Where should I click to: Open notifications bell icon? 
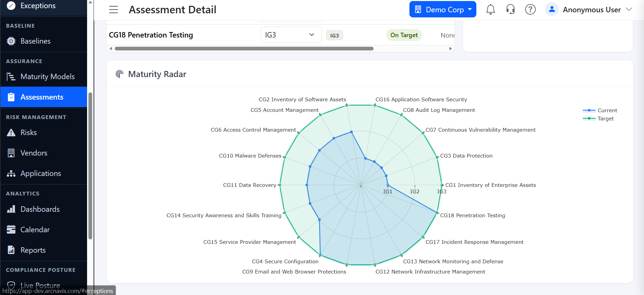[491, 10]
